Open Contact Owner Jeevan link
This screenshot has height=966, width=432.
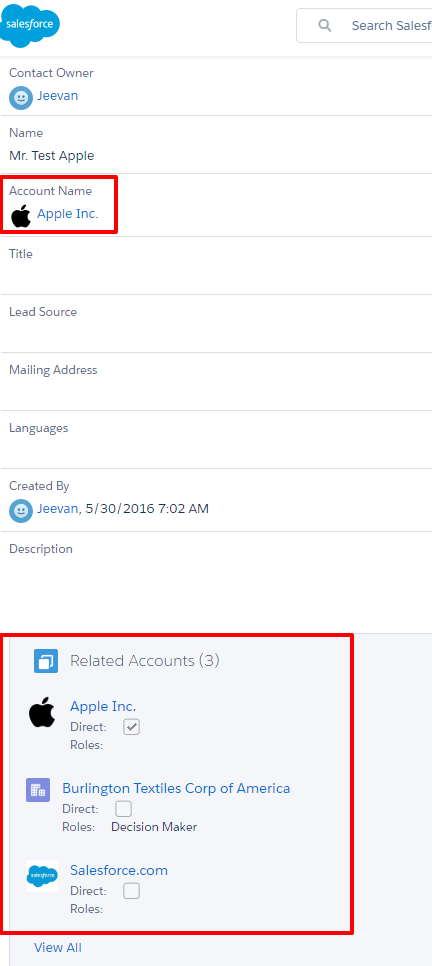pos(57,95)
